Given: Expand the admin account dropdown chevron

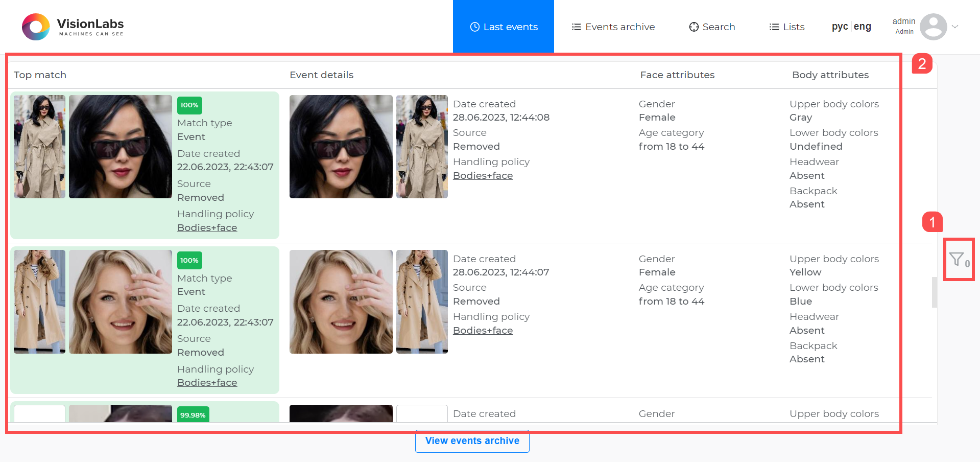Looking at the screenshot, I should (955, 27).
